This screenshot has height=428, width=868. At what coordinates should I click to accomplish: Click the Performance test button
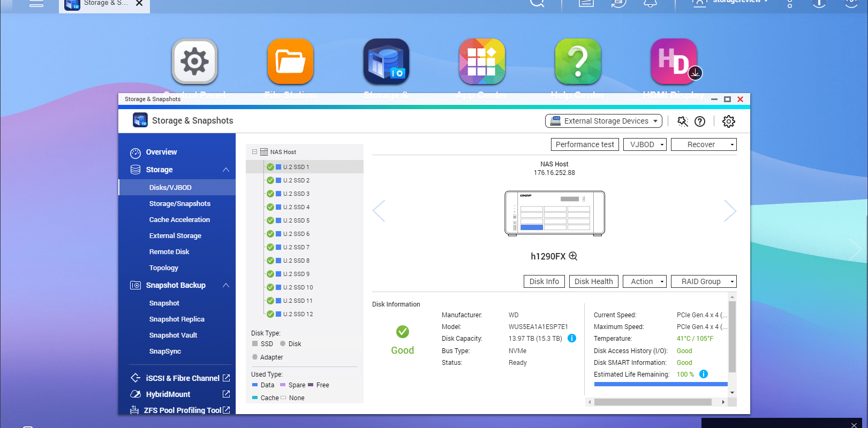(x=585, y=144)
